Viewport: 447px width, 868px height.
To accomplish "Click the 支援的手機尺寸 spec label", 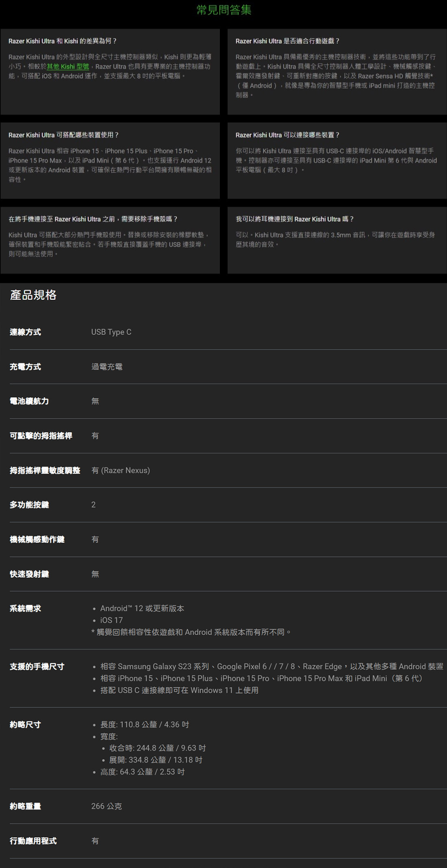I will coord(37,667).
